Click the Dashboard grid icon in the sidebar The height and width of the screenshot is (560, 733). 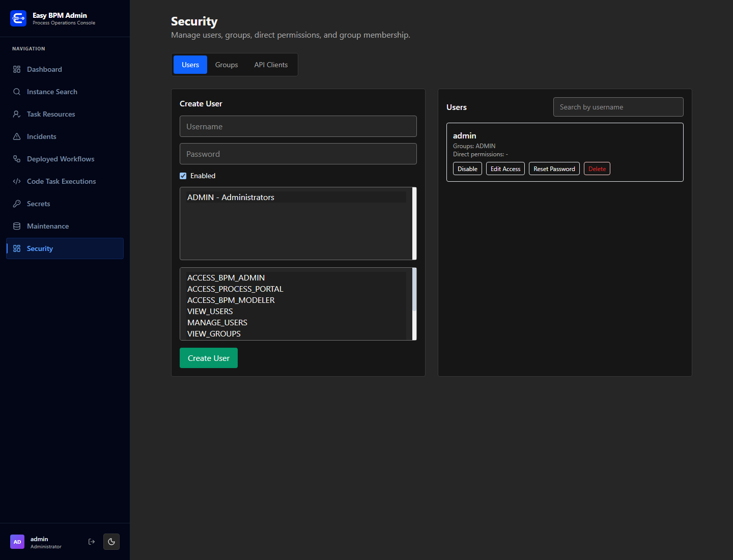click(x=17, y=69)
